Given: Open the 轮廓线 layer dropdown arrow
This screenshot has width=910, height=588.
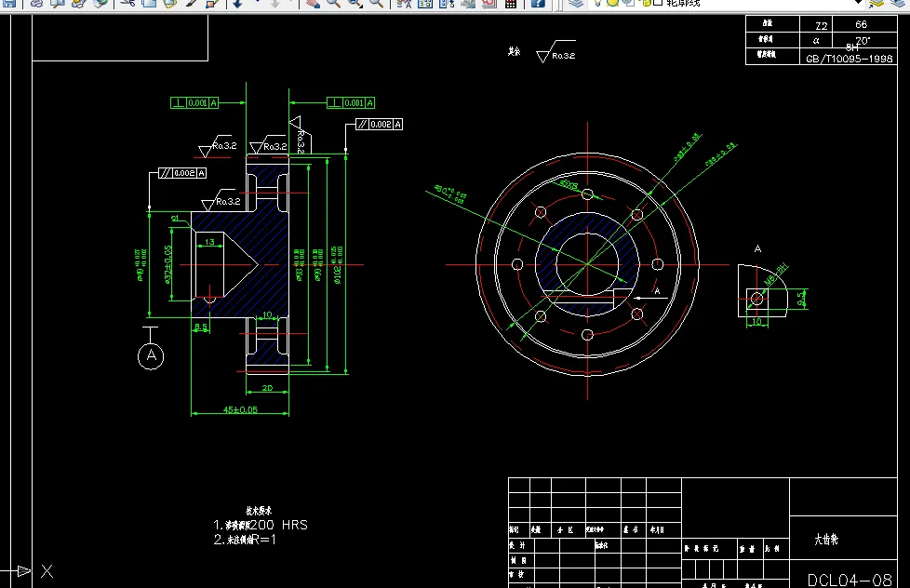Looking at the screenshot, I should pyautogui.click(x=858, y=3).
